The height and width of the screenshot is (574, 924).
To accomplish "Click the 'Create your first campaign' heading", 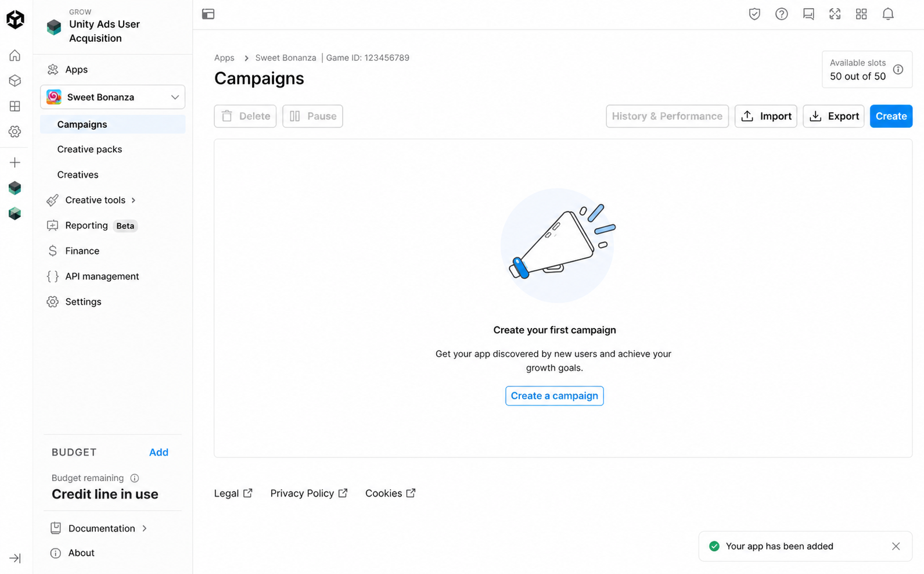I will [x=555, y=330].
